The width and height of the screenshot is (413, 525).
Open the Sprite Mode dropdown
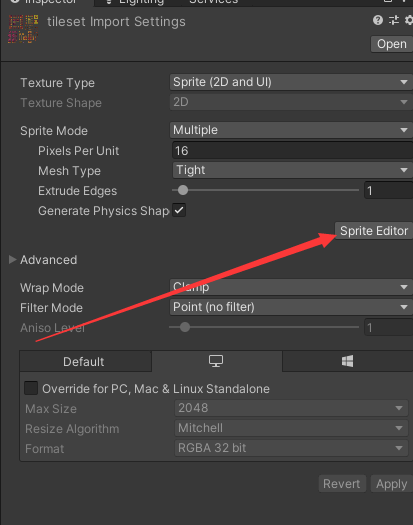point(291,130)
